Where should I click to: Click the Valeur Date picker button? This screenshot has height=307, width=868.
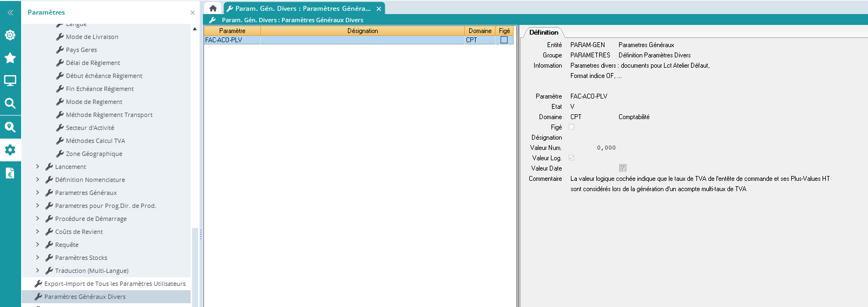tap(623, 168)
